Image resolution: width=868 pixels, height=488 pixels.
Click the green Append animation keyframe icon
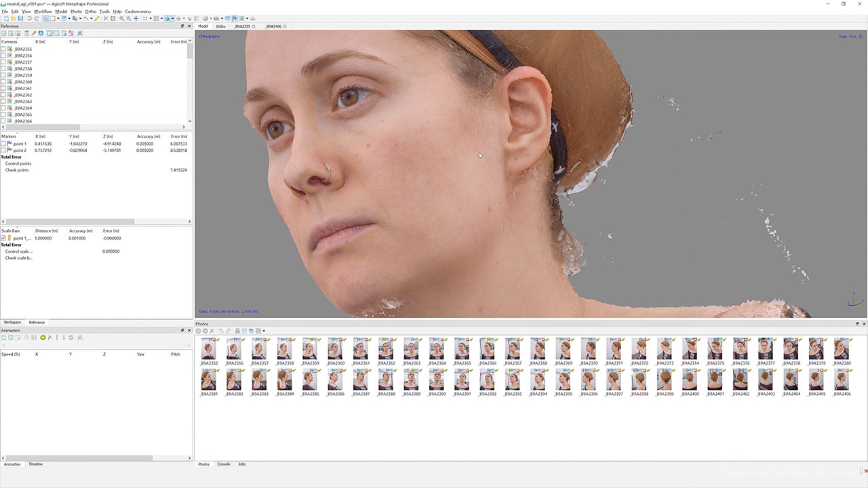[43, 338]
